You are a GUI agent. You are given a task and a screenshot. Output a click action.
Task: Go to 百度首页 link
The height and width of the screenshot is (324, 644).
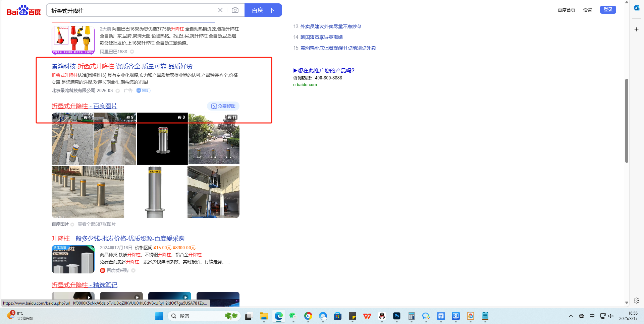(566, 10)
